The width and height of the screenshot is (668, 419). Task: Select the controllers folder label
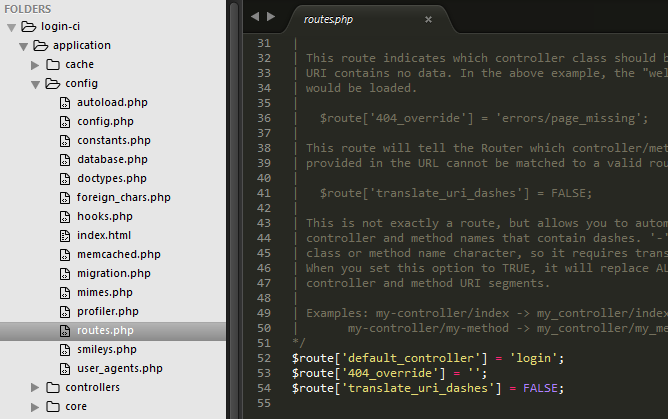click(92, 387)
